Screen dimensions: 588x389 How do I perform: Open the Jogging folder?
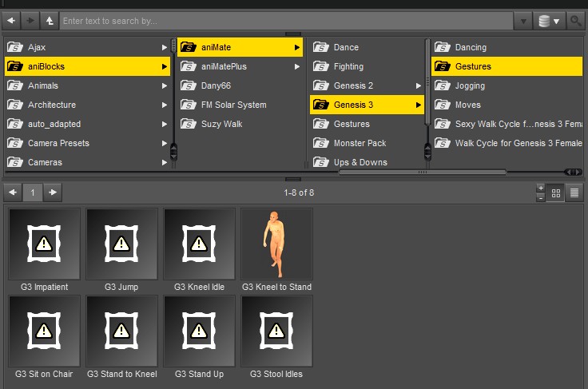pos(507,85)
